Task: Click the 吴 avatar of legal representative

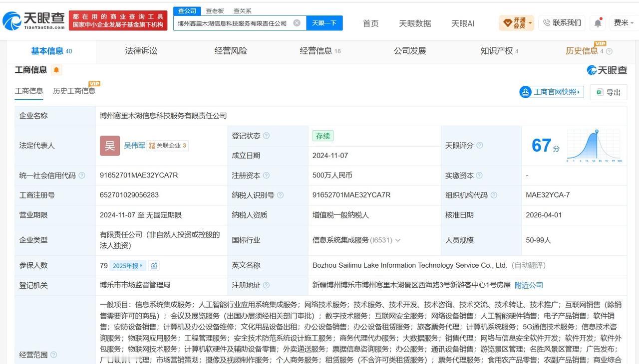Action: tap(110, 146)
